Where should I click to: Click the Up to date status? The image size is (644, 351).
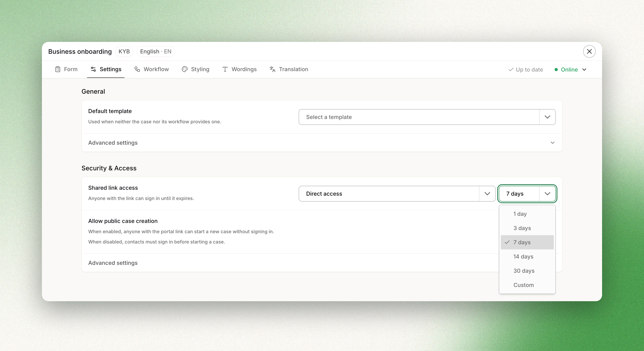point(526,69)
